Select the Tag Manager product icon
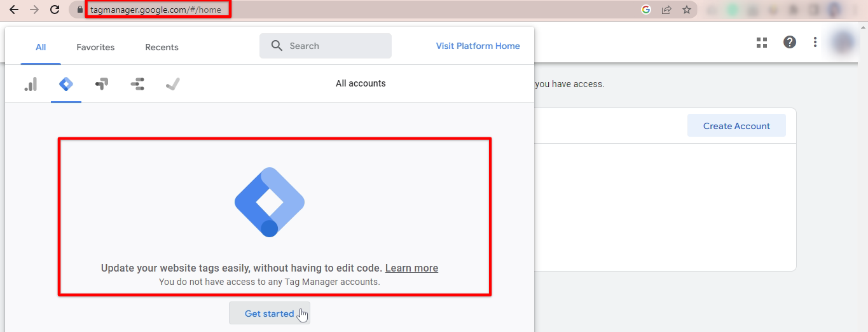 [66, 84]
